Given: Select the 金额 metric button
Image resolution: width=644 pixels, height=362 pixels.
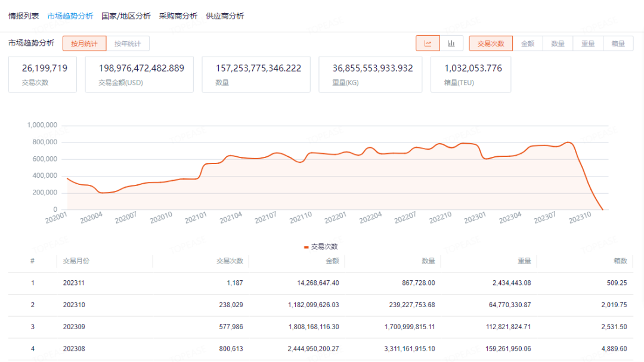Looking at the screenshot, I should coord(528,44).
